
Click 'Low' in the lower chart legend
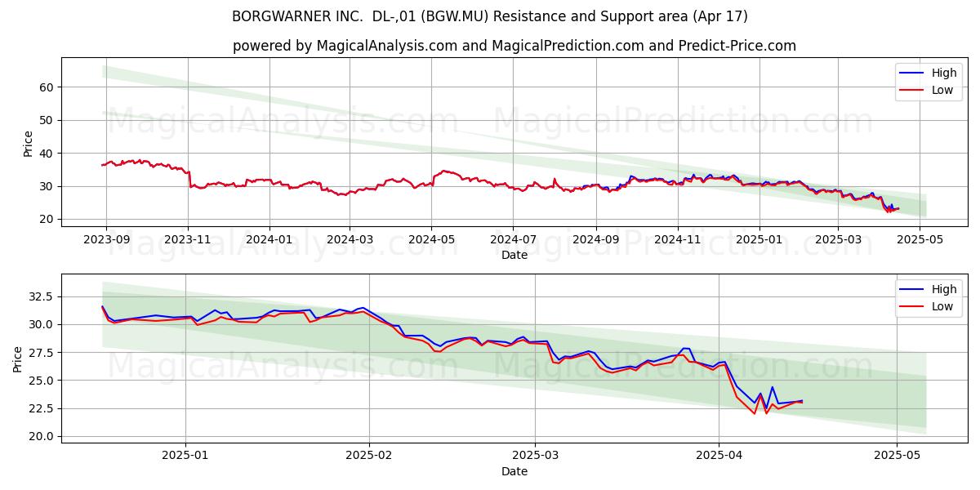(x=942, y=305)
